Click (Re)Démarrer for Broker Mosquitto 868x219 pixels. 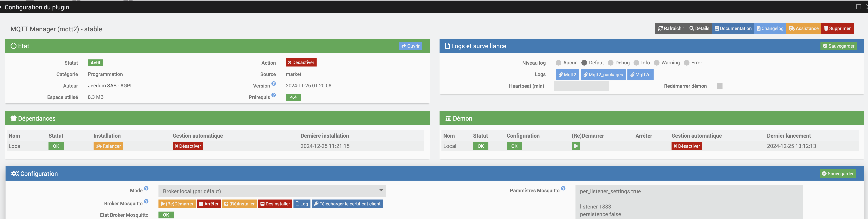click(x=177, y=204)
